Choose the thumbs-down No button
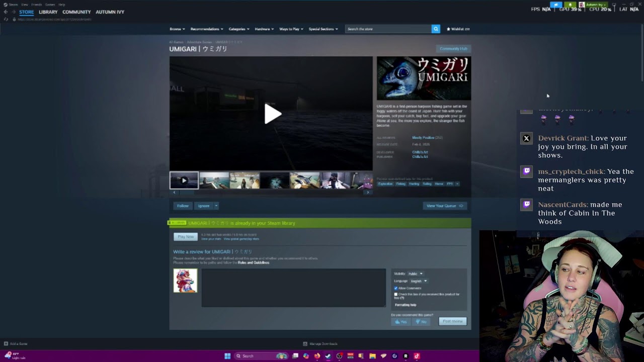The height and width of the screenshot is (362, 644). [x=421, y=321]
